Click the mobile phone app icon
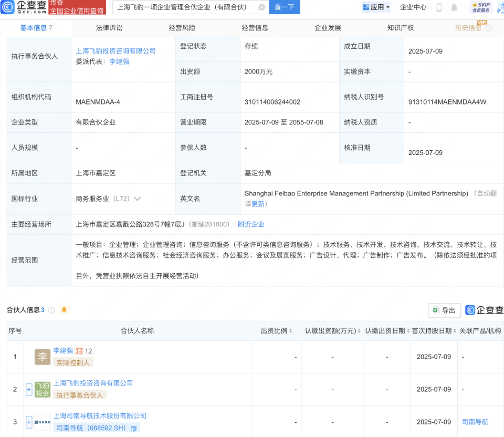Image resolution: width=504 pixels, height=437 pixels. [x=439, y=7]
